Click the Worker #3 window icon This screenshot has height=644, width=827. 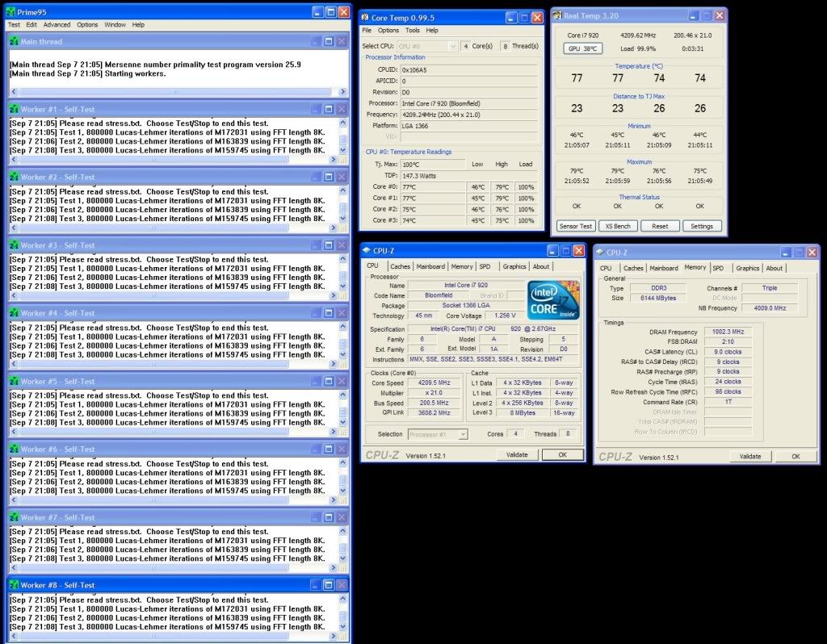click(x=15, y=245)
